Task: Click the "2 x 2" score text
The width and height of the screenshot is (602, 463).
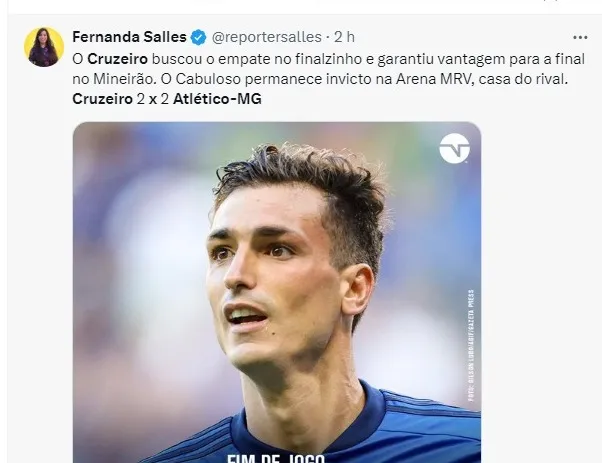Action: [x=152, y=99]
